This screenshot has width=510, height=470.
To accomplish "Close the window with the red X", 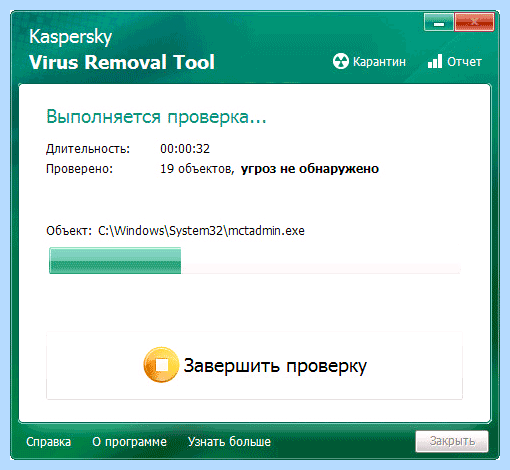I will point(474,22).
